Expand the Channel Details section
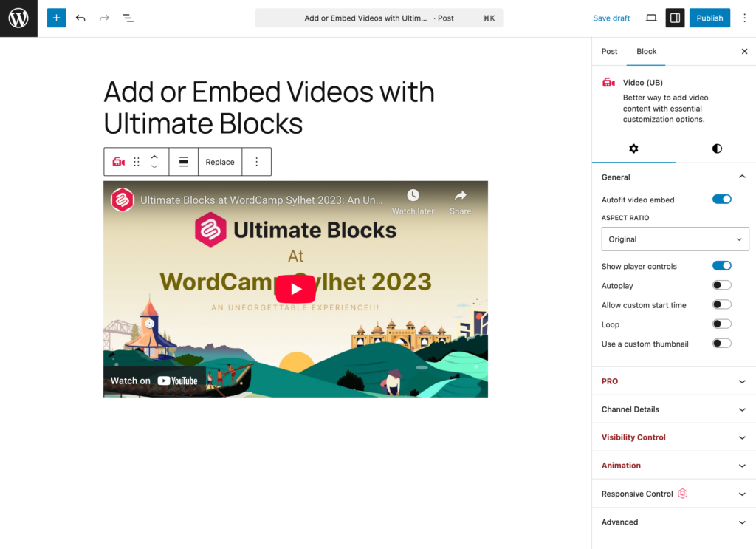Image resolution: width=756 pixels, height=549 pixels. pos(673,409)
